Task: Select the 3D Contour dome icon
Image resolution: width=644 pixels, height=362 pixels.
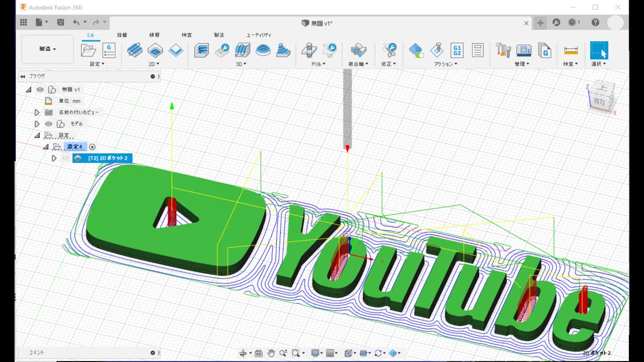Action: 263,50
